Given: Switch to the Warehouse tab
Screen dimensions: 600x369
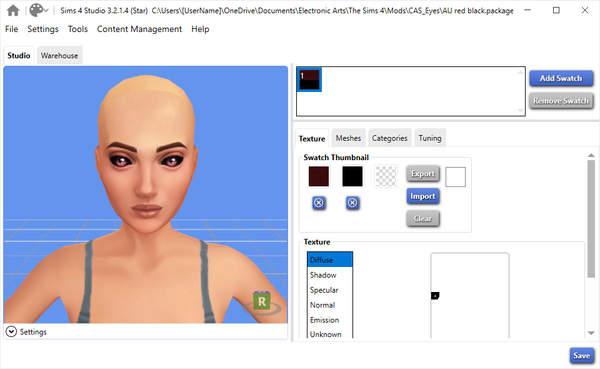Looking at the screenshot, I should pyautogui.click(x=59, y=56).
